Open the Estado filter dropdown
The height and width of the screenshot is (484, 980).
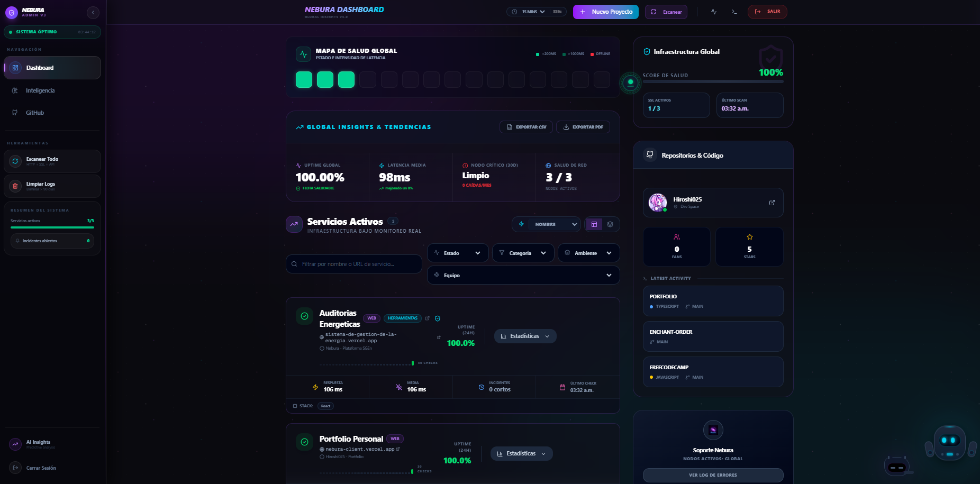[457, 253]
